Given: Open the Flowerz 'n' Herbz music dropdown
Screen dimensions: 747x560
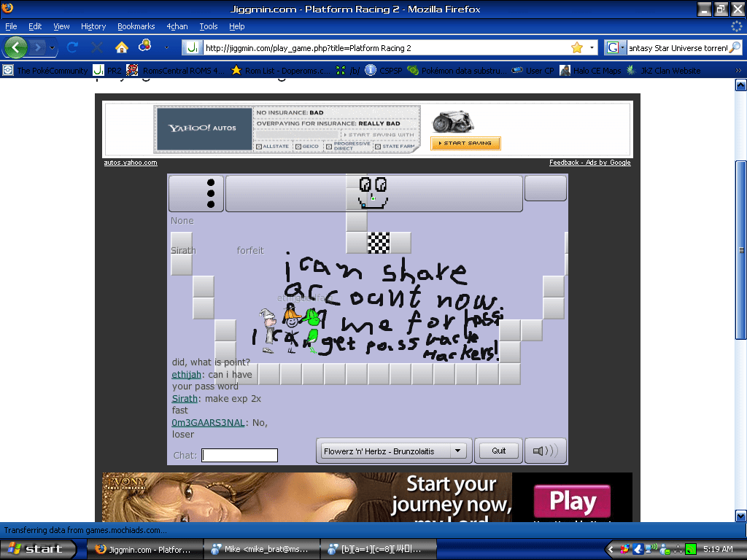Looking at the screenshot, I should click(x=393, y=451).
